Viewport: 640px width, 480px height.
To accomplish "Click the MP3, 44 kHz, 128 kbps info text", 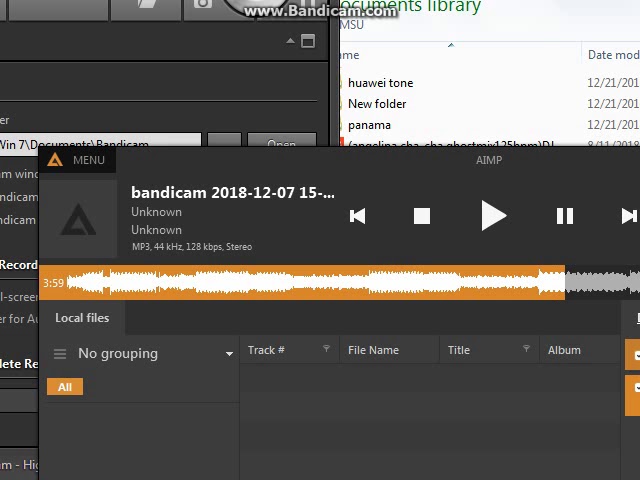I will [192, 247].
